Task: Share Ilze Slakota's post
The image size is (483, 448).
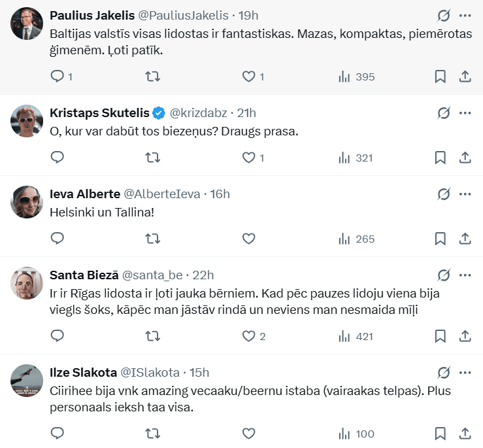Action: click(x=465, y=434)
